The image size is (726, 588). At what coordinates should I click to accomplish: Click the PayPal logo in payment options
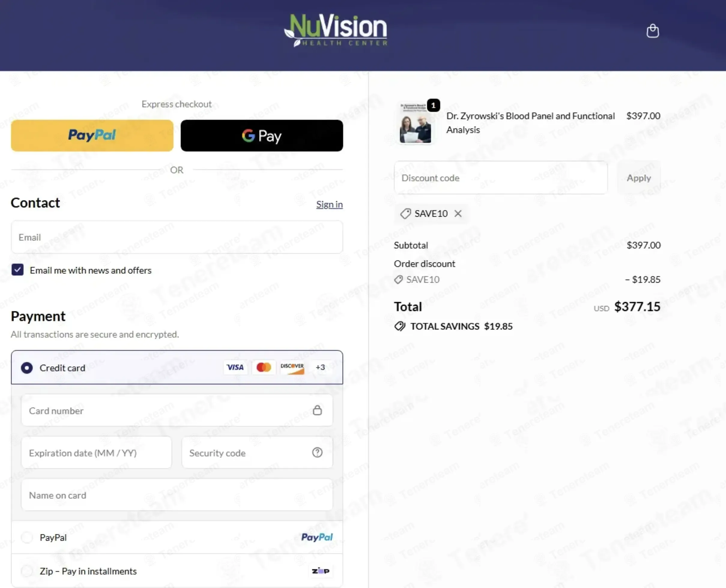(317, 537)
